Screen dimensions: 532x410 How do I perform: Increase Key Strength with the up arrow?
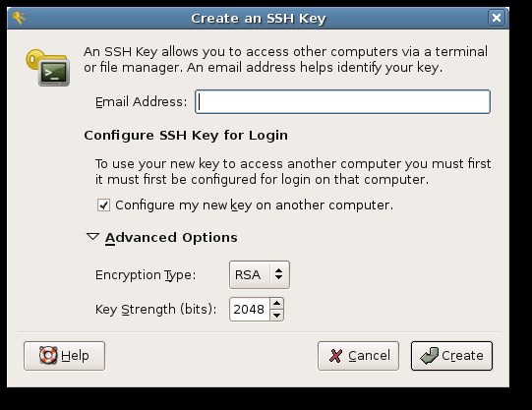tap(277, 303)
